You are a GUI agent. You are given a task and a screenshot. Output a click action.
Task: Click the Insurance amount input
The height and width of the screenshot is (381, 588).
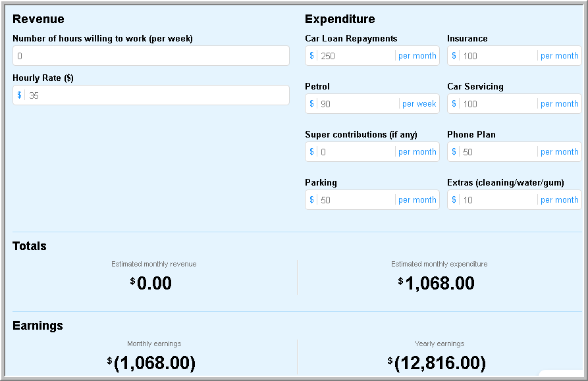pos(498,56)
